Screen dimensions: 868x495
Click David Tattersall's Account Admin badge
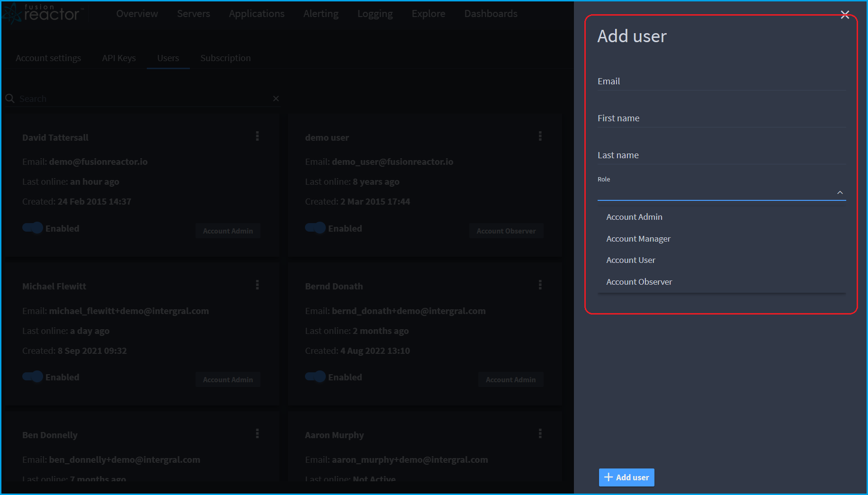pyautogui.click(x=228, y=231)
